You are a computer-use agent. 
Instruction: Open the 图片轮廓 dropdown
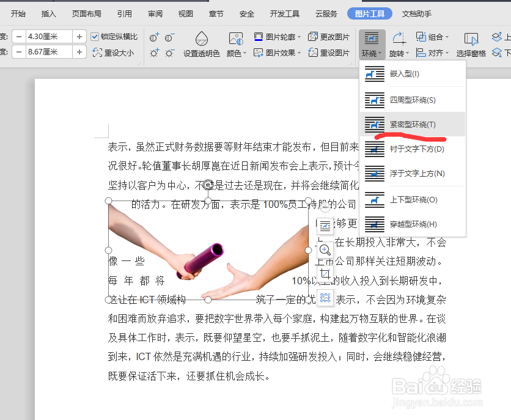pos(277,37)
